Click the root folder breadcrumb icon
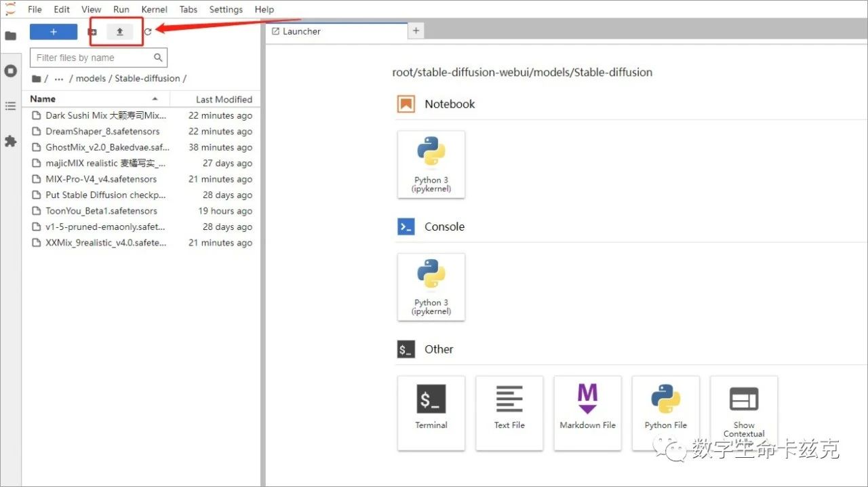 click(37, 79)
